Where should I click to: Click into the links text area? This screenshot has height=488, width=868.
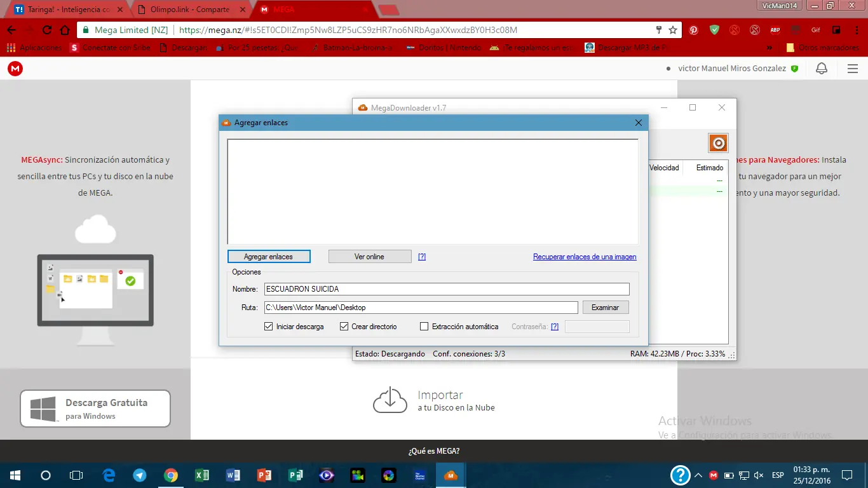(x=433, y=191)
